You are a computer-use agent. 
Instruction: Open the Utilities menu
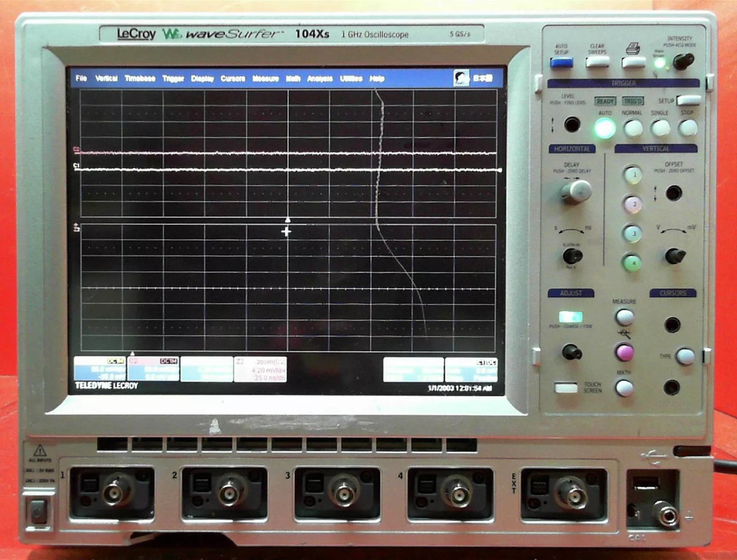[351, 79]
